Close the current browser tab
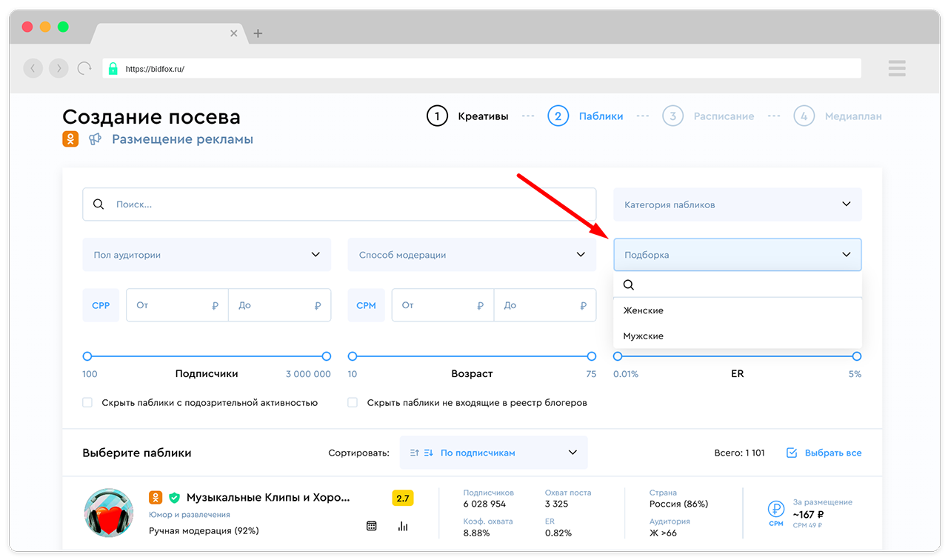 point(234,33)
